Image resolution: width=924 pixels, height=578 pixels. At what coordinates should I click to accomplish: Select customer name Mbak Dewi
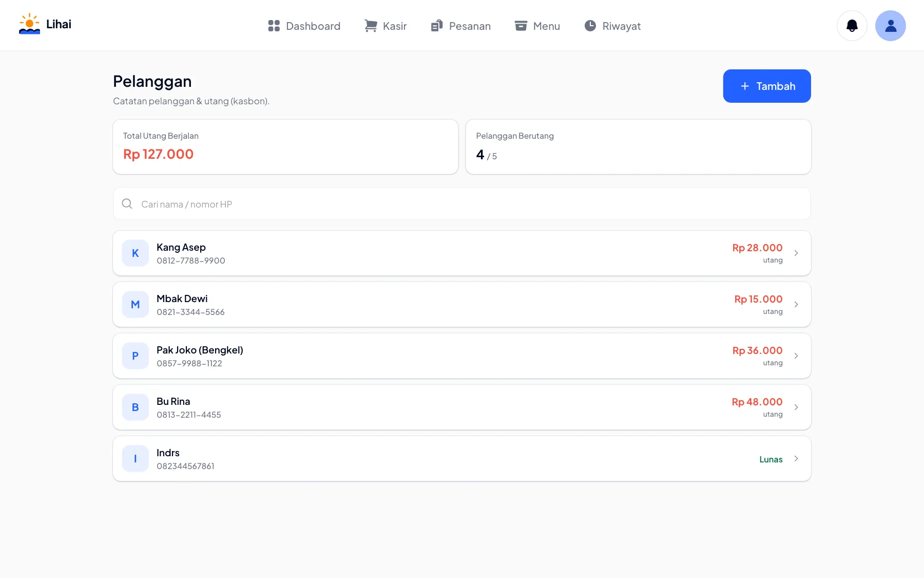182,299
